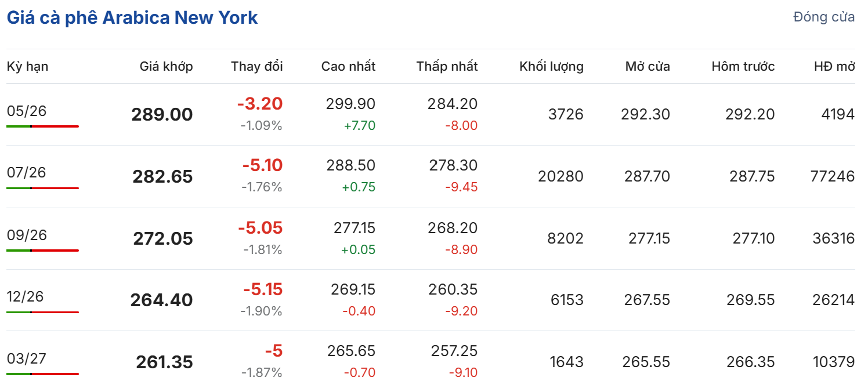Sort by the Giá khớp column header
The image size is (868, 392).
166,66
